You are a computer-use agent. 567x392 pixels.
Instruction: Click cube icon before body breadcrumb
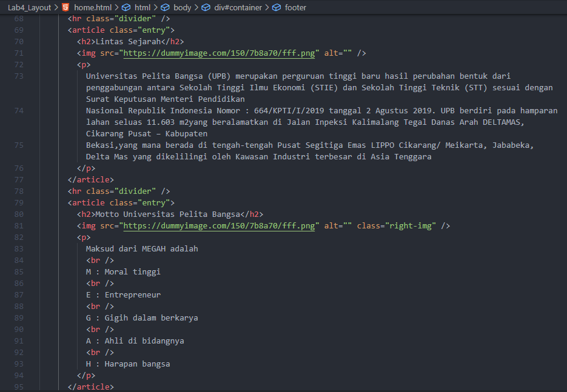(x=165, y=7)
